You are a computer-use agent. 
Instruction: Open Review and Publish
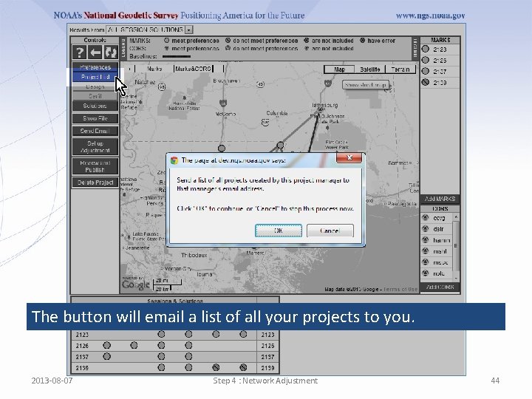tap(95, 166)
